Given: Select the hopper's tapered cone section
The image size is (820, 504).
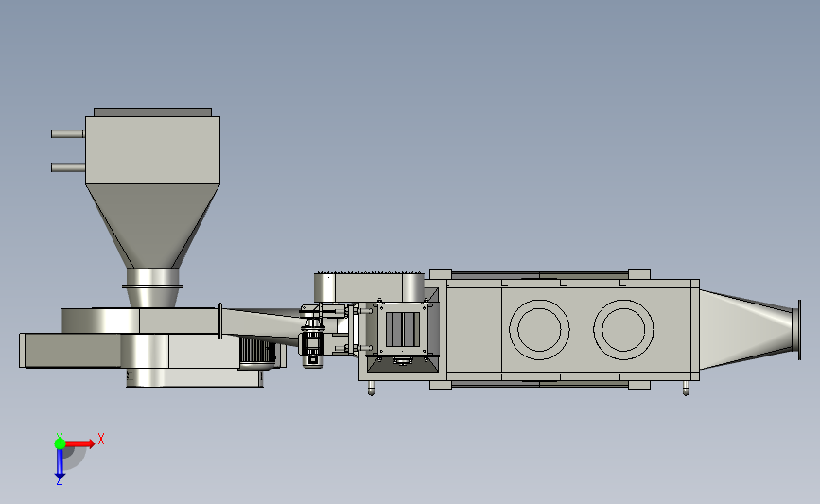Looking at the screenshot, I should [x=152, y=226].
